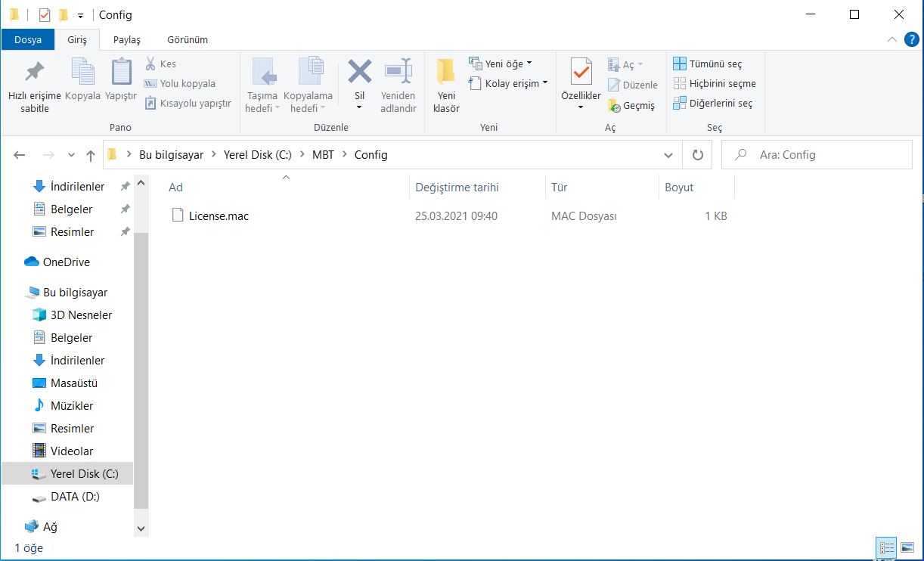The width and height of the screenshot is (924, 561).
Task: Open Özellikler properties icon
Action: tap(581, 72)
